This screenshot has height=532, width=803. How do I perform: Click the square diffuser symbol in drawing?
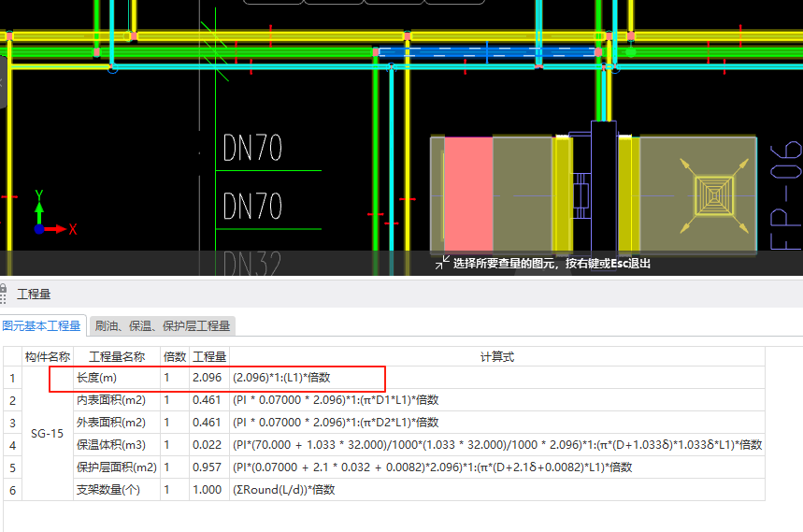714,194
